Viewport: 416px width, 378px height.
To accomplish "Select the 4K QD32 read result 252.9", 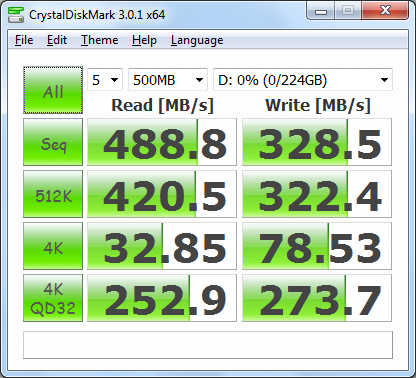I will [x=162, y=298].
